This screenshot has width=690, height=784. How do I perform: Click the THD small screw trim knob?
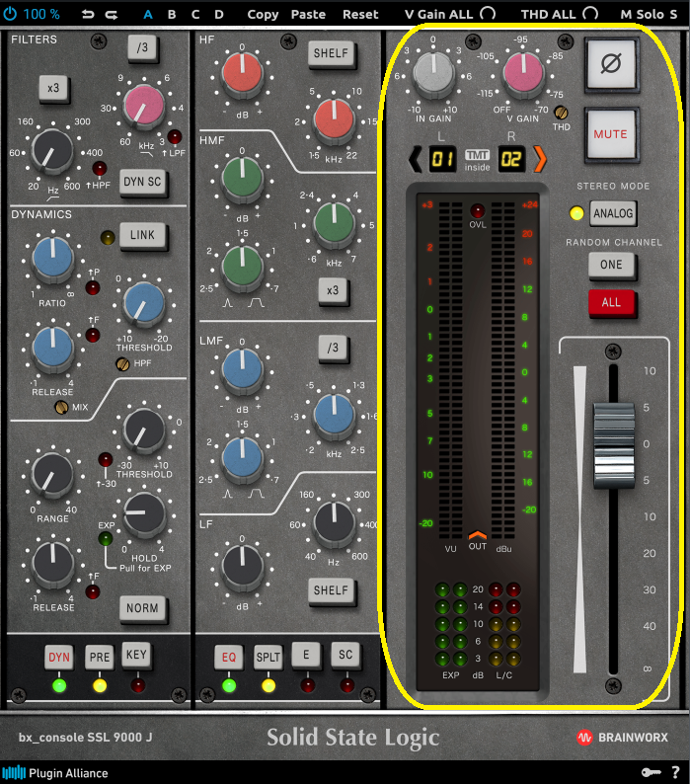tap(561, 112)
